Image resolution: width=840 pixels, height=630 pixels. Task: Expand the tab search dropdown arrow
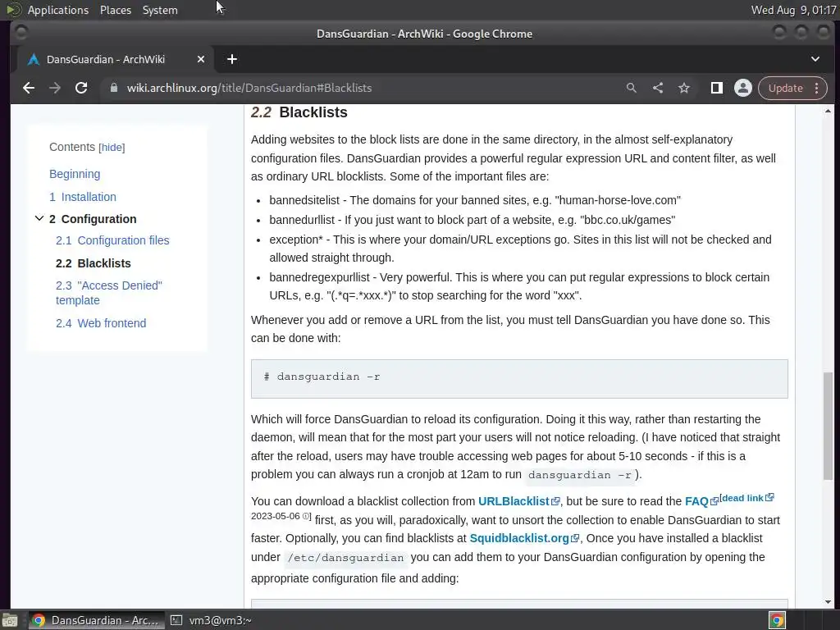[x=815, y=59]
